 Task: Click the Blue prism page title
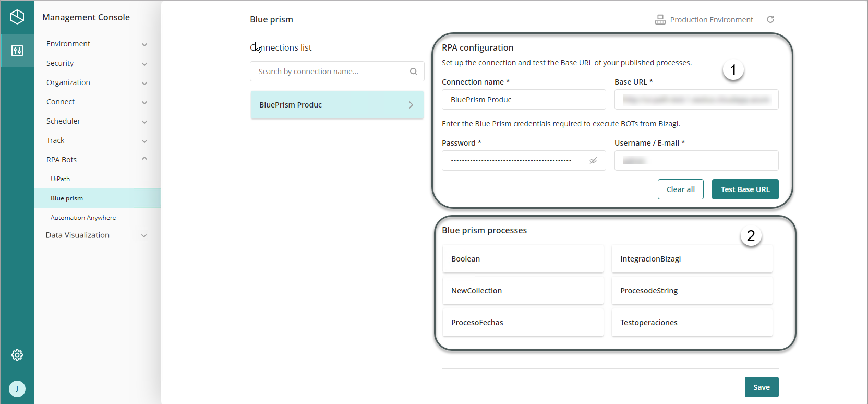pyautogui.click(x=271, y=19)
